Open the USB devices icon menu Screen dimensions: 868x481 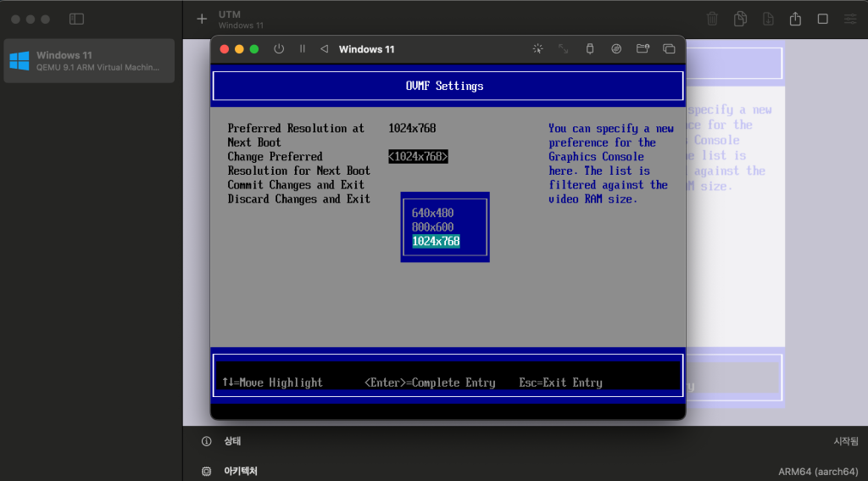590,48
